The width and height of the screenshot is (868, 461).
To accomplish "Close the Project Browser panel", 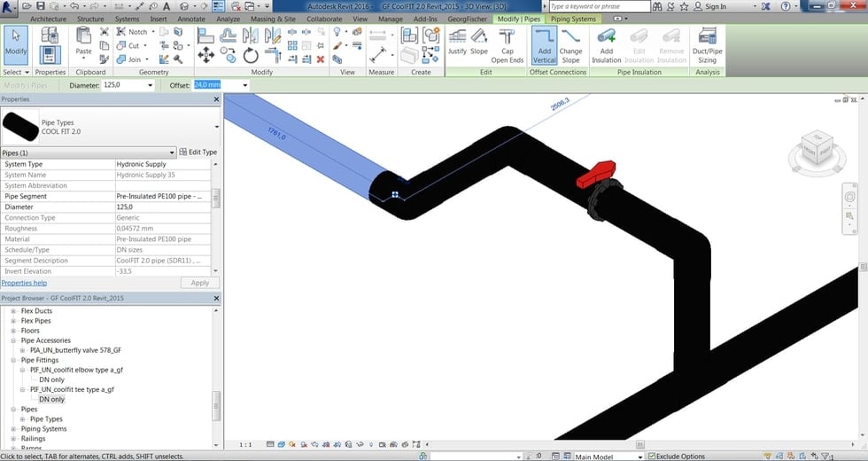I will point(216,298).
